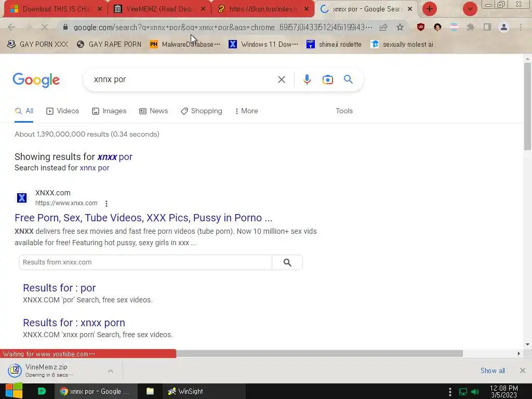The width and height of the screenshot is (532, 399).
Task: Submit the search with the blue magnifier
Action: [x=348, y=79]
